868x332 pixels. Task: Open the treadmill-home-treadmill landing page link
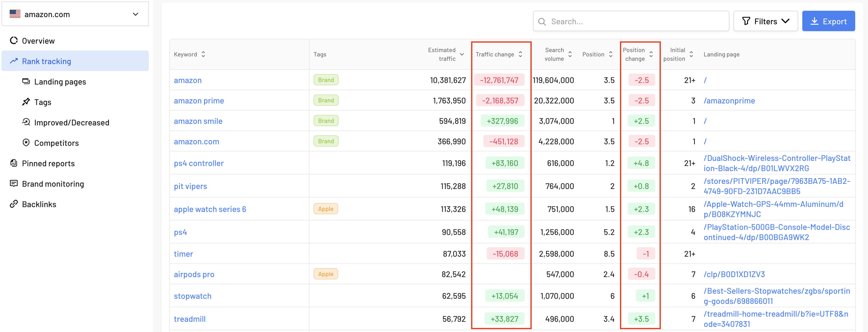(x=776, y=319)
